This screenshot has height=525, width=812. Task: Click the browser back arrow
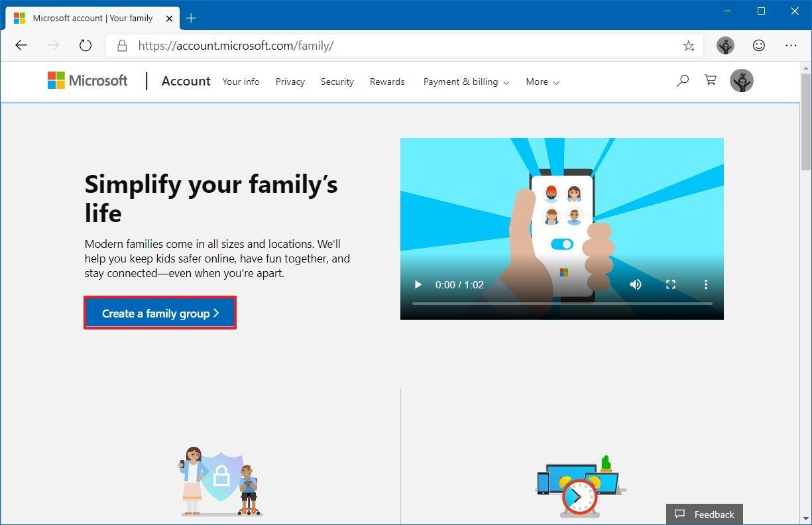click(21, 46)
